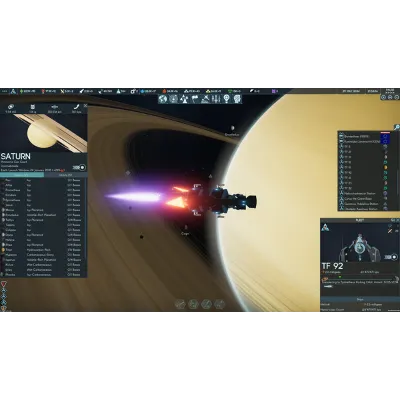Click the red influence resource icon

click(x=43, y=91)
